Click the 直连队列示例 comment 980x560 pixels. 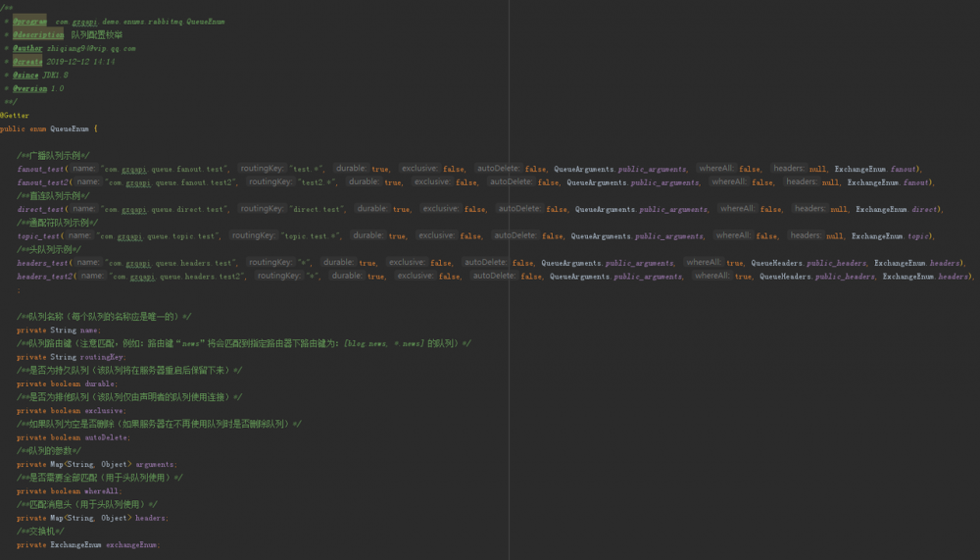53,196
